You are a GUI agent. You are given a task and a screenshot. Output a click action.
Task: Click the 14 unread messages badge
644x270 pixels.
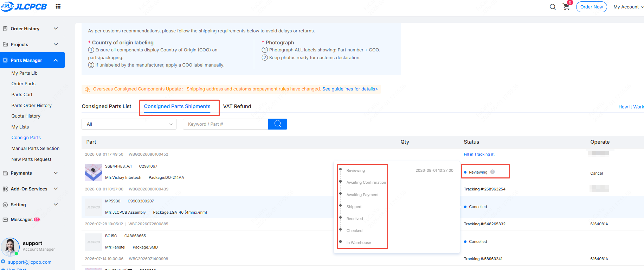point(37,220)
